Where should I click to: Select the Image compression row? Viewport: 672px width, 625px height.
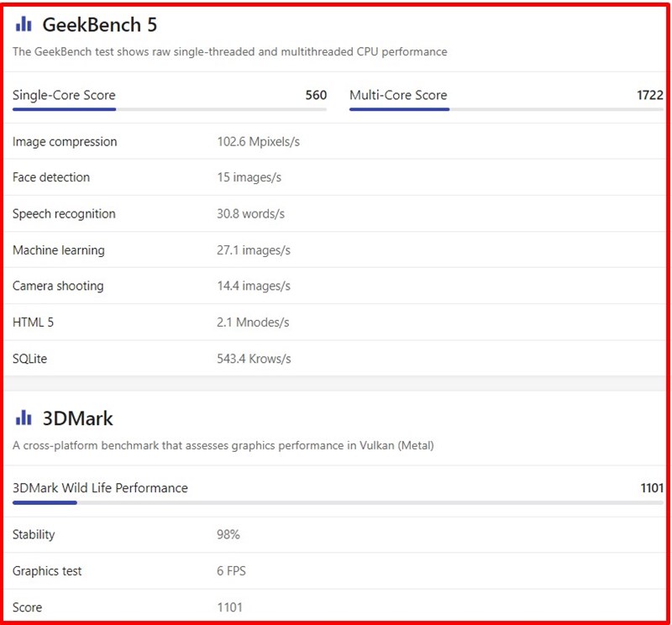pos(334,141)
